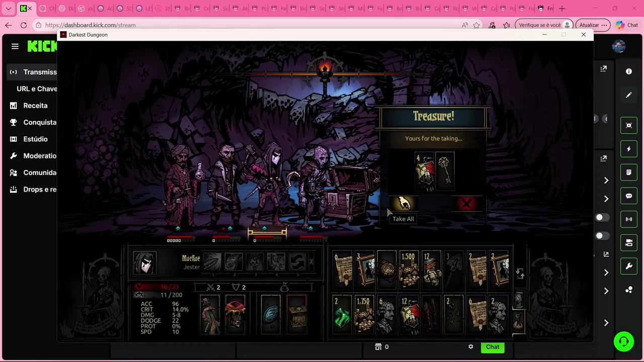Select the crest stack of 12 in inventory

[x=408, y=315]
